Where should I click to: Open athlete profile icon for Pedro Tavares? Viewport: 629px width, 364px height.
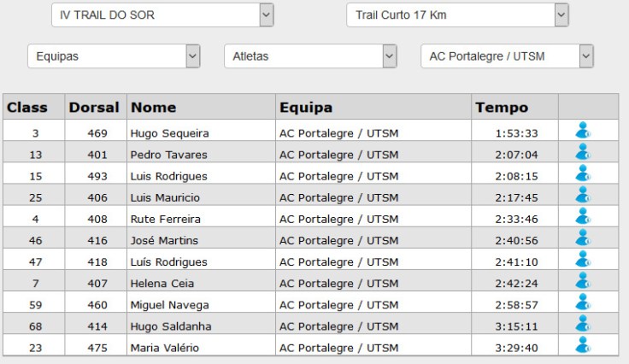click(583, 152)
